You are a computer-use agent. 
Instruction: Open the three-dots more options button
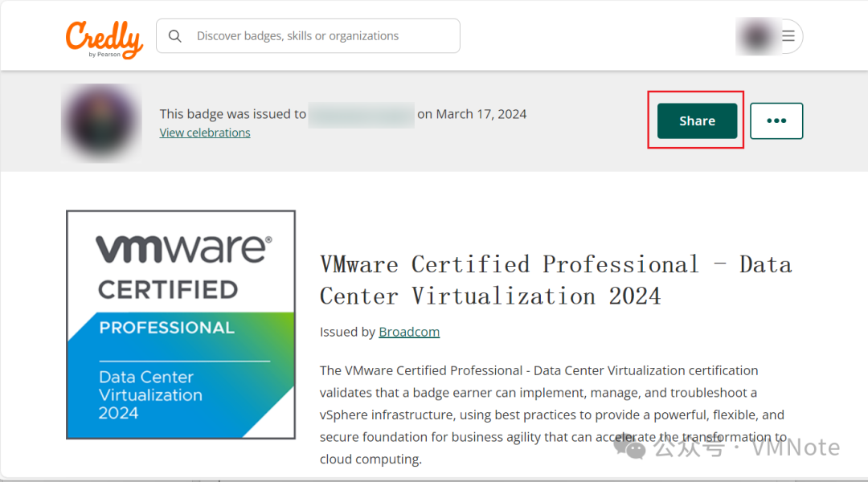pos(776,120)
